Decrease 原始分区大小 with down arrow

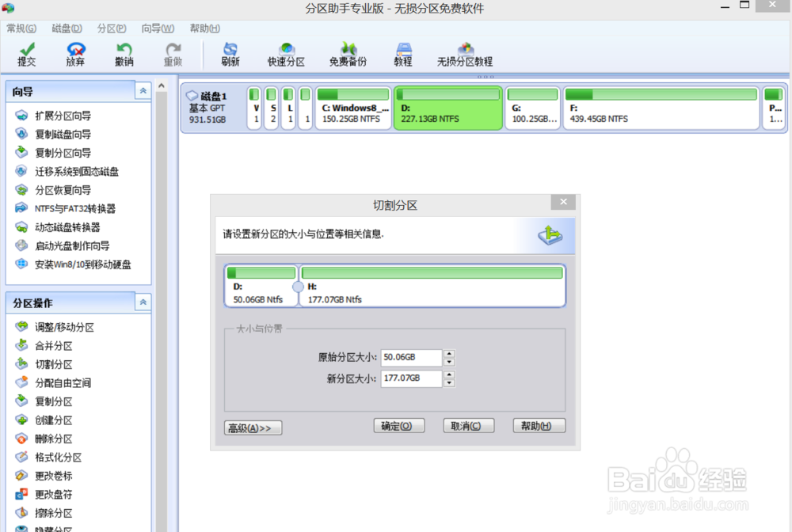point(449,362)
